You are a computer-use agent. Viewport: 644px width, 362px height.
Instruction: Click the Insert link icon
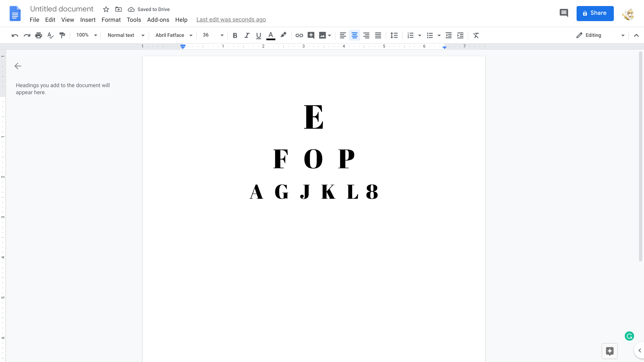pyautogui.click(x=299, y=35)
